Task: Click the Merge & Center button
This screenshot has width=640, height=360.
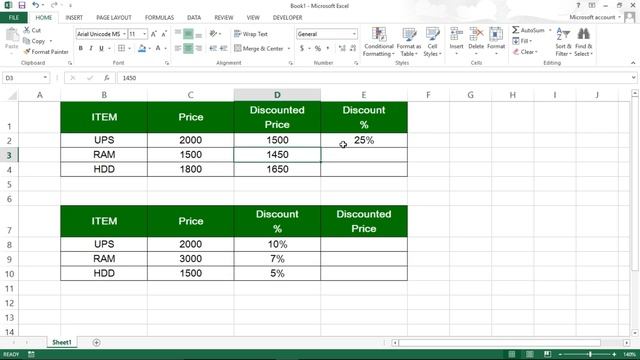Action: click(x=259, y=49)
